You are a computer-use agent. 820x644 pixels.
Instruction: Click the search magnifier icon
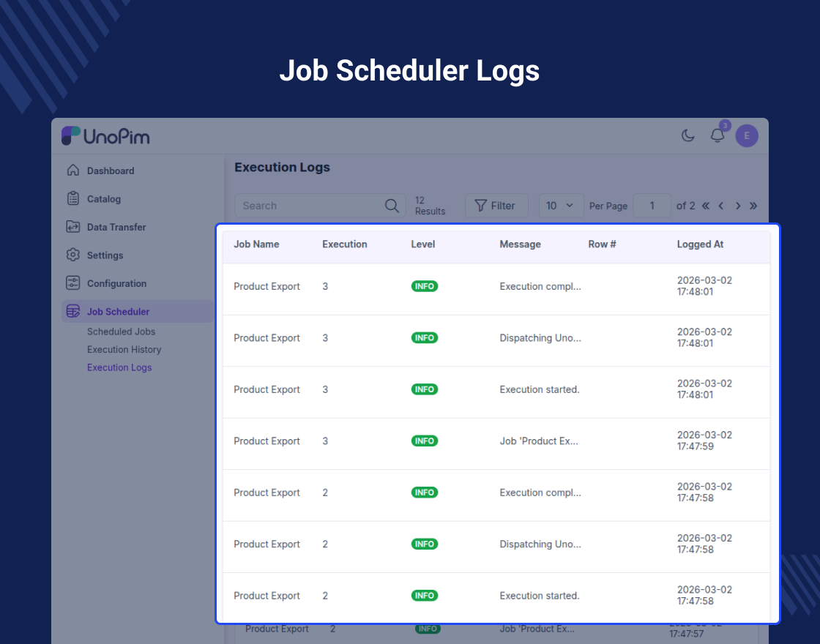point(392,206)
